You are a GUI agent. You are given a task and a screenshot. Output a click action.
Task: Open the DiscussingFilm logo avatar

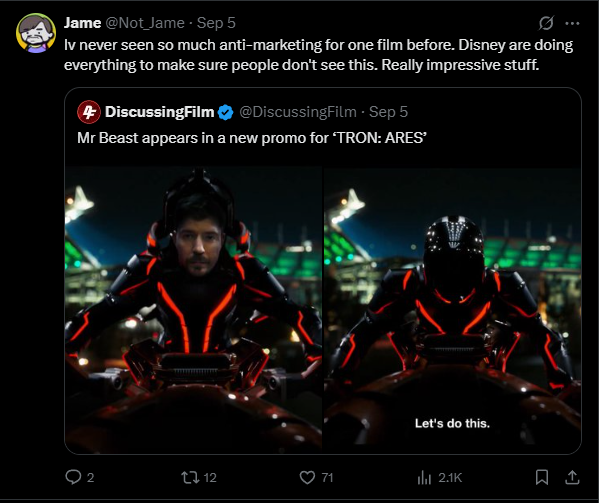coord(89,112)
